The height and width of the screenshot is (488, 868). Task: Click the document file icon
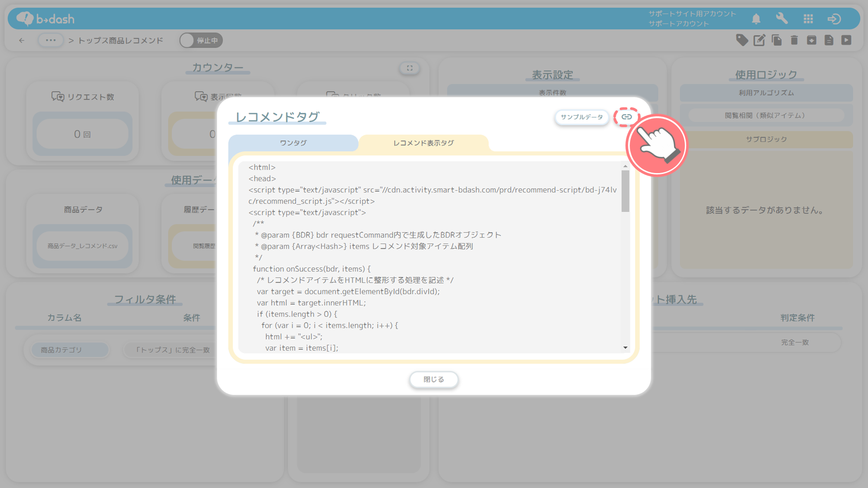click(829, 40)
